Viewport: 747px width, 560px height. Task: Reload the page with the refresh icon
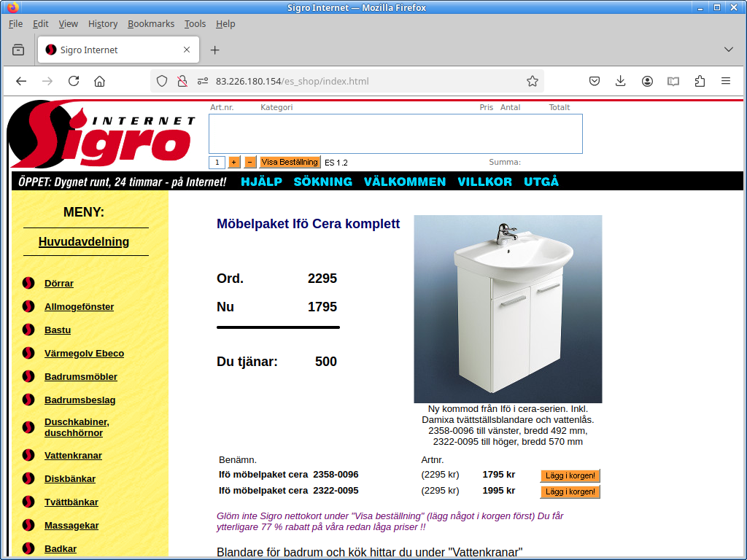click(74, 81)
